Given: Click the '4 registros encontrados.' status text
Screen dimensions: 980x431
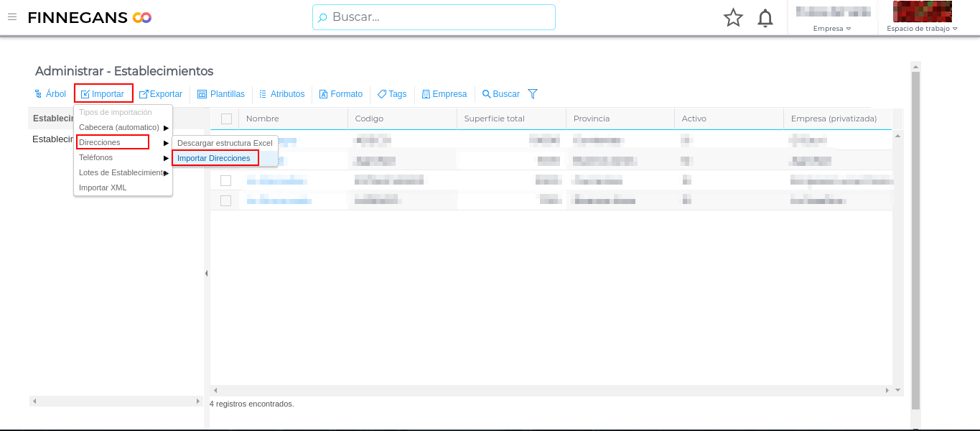Looking at the screenshot, I should 252,404.
